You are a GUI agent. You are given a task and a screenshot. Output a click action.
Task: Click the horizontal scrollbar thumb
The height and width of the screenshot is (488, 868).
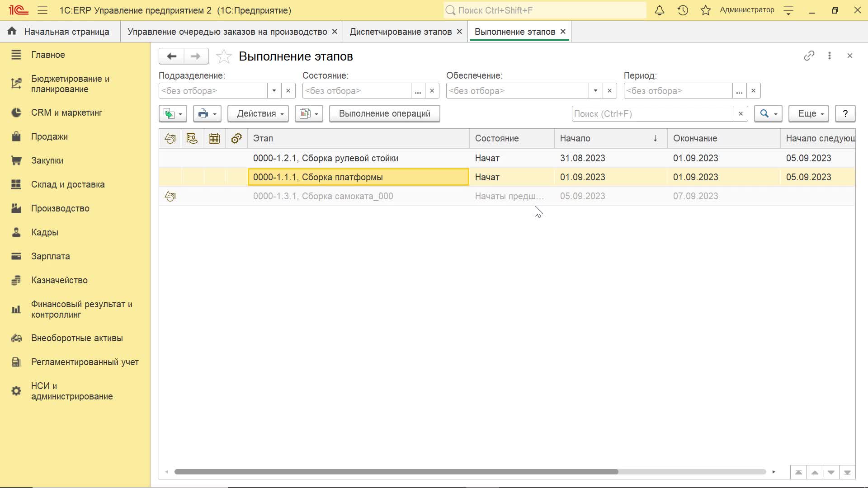pyautogui.click(x=396, y=472)
